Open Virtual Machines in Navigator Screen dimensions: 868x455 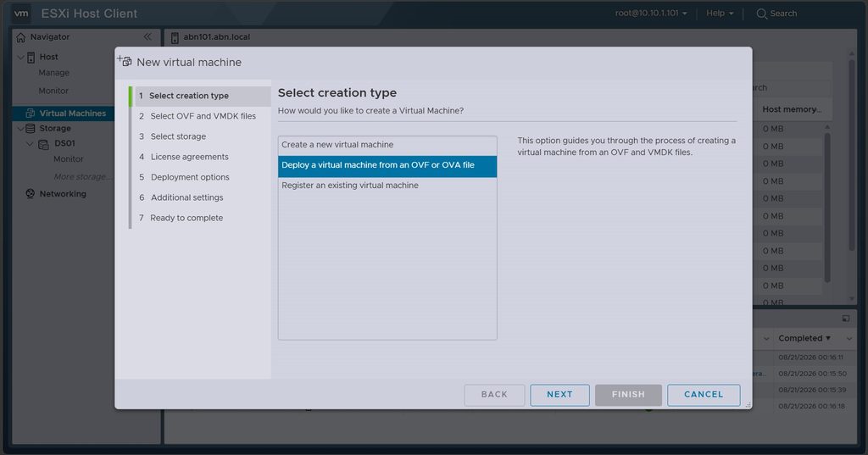pos(73,114)
